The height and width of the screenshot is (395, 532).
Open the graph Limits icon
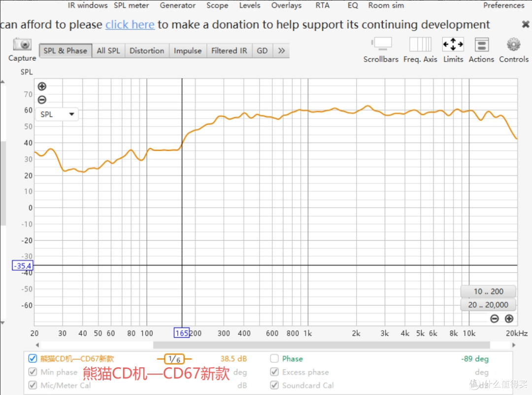click(453, 44)
